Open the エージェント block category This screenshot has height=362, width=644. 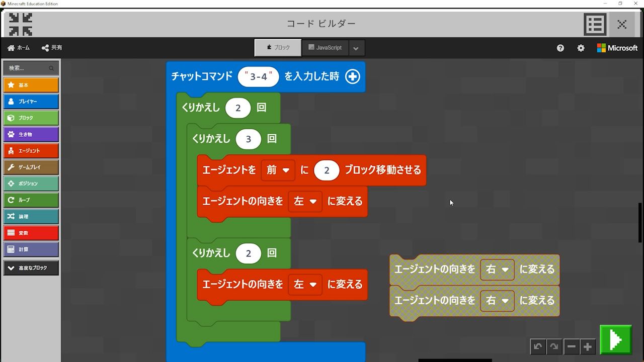31,151
